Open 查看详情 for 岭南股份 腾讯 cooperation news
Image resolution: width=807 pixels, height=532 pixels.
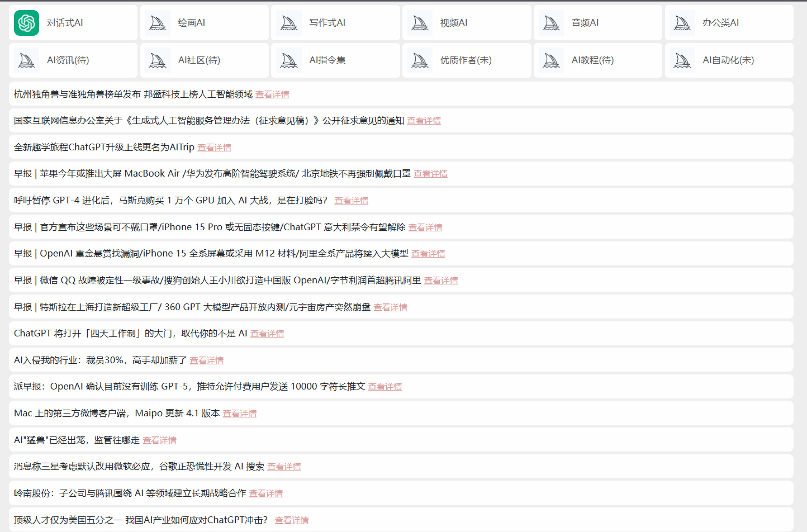tap(265, 493)
